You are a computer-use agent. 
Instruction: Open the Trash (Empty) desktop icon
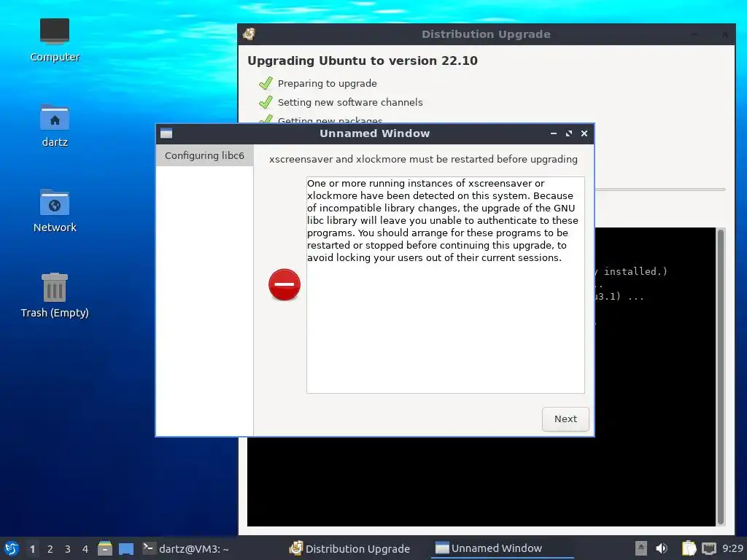pos(54,295)
